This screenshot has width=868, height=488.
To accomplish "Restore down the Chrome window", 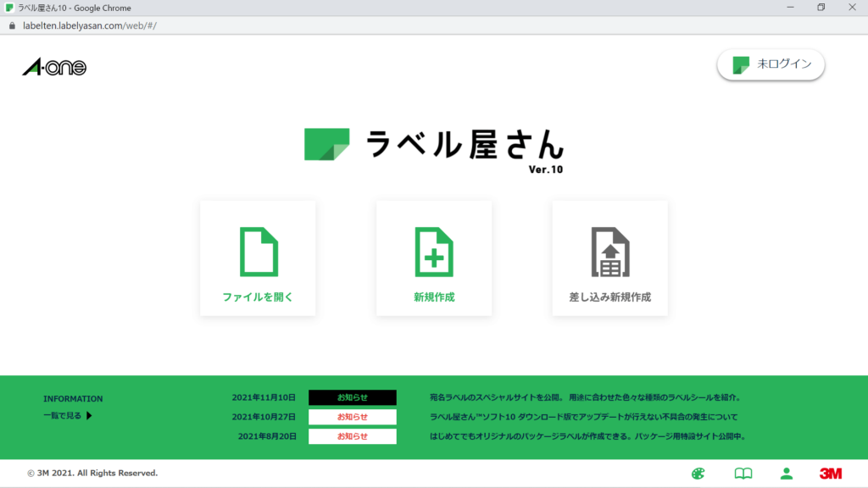I will pos(821,7).
